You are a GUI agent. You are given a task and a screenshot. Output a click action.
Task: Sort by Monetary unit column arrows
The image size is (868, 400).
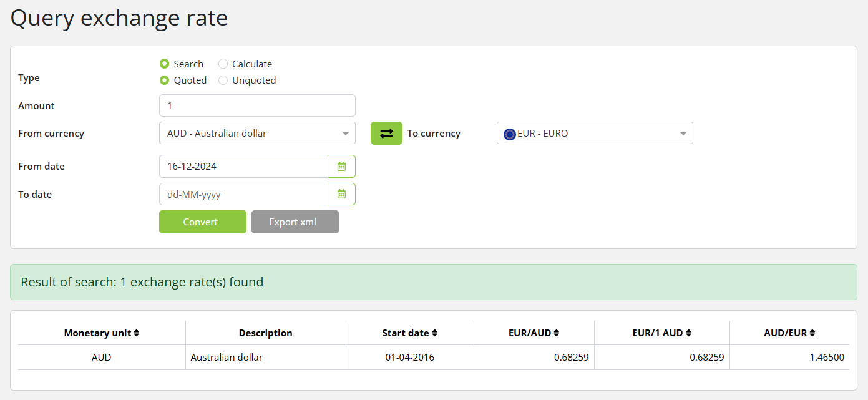(137, 333)
